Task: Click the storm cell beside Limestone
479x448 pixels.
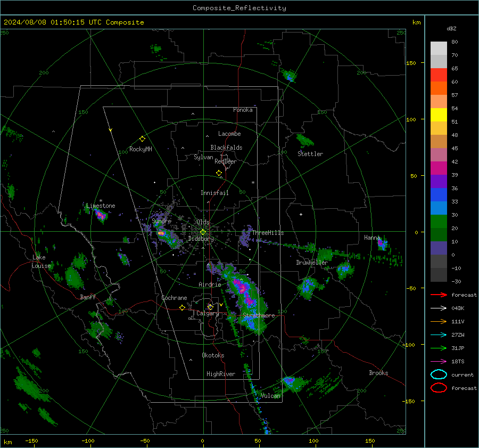Action: click(100, 216)
